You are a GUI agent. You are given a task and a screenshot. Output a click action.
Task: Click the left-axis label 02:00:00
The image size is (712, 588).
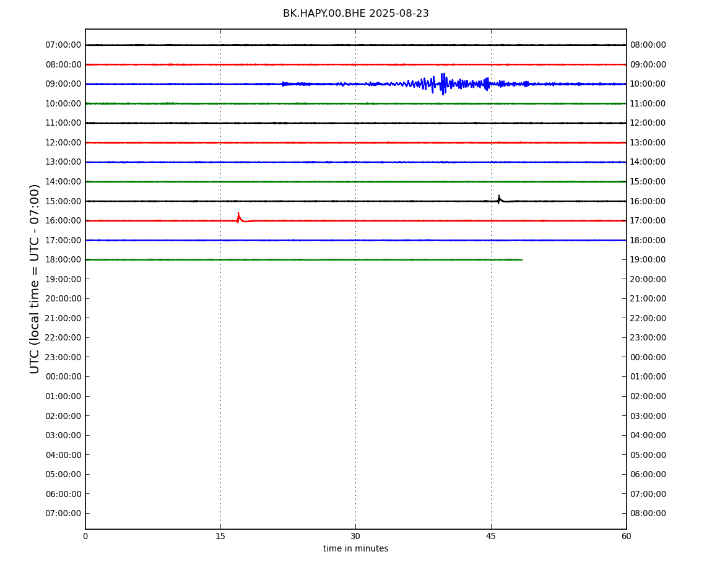click(x=64, y=416)
